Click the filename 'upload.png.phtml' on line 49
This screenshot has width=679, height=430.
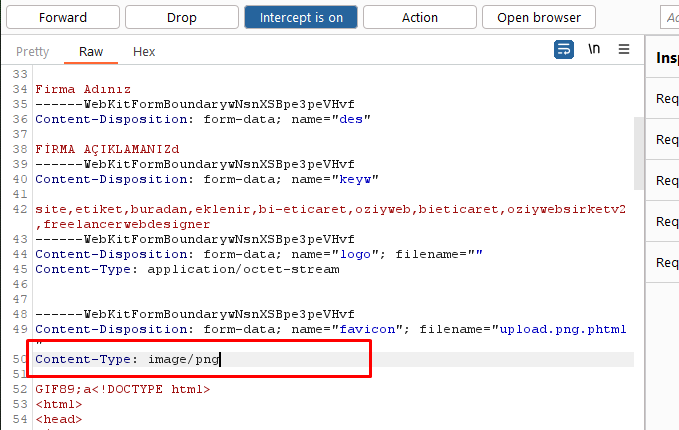(x=563, y=329)
